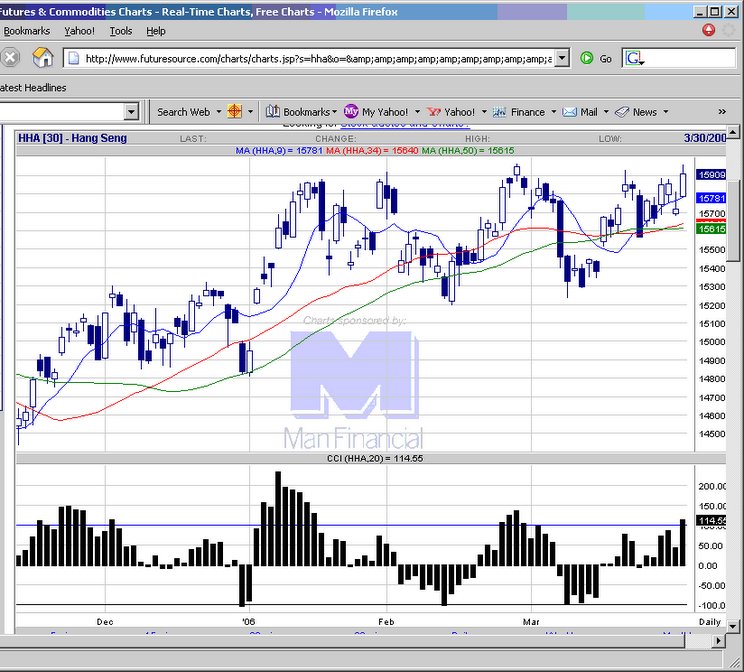Screen dimensions: 744x672
Task: Expand the Mail dropdown arrow
Action: (606, 112)
